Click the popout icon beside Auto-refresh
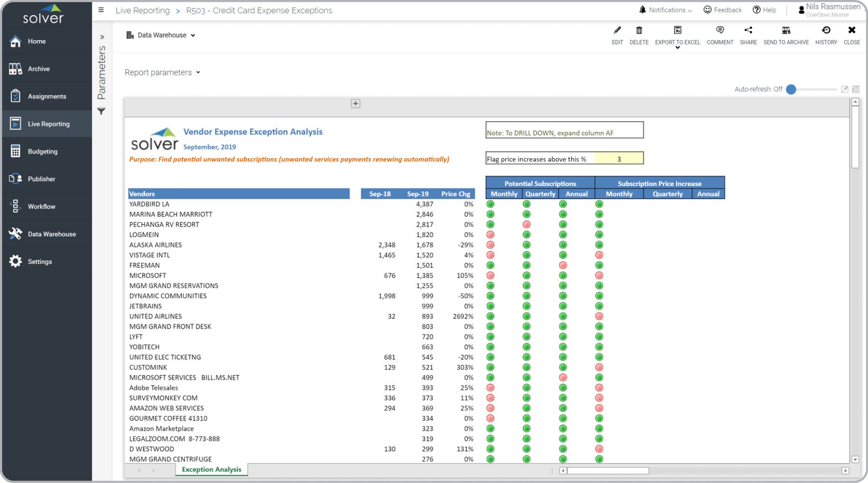This screenshot has height=483, width=868. pos(845,89)
